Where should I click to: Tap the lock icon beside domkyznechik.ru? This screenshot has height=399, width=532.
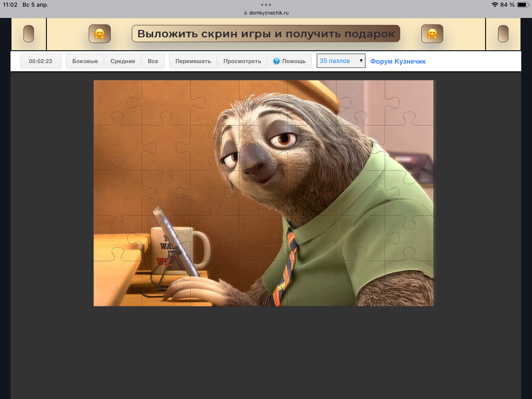245,13
